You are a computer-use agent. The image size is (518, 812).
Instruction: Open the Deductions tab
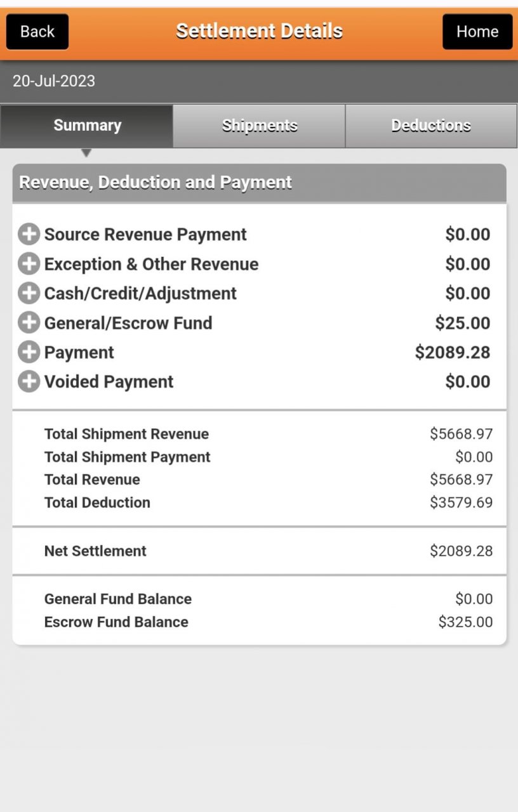[431, 126]
